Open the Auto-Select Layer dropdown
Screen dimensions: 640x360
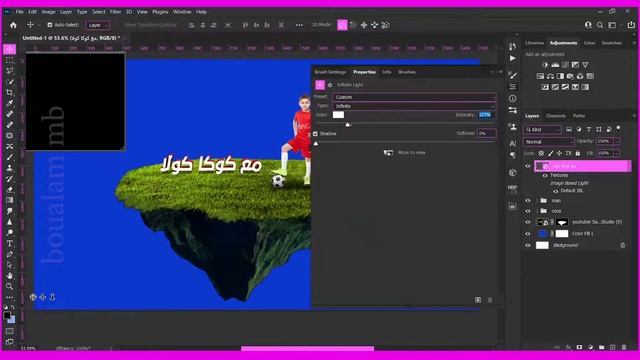click(98, 25)
